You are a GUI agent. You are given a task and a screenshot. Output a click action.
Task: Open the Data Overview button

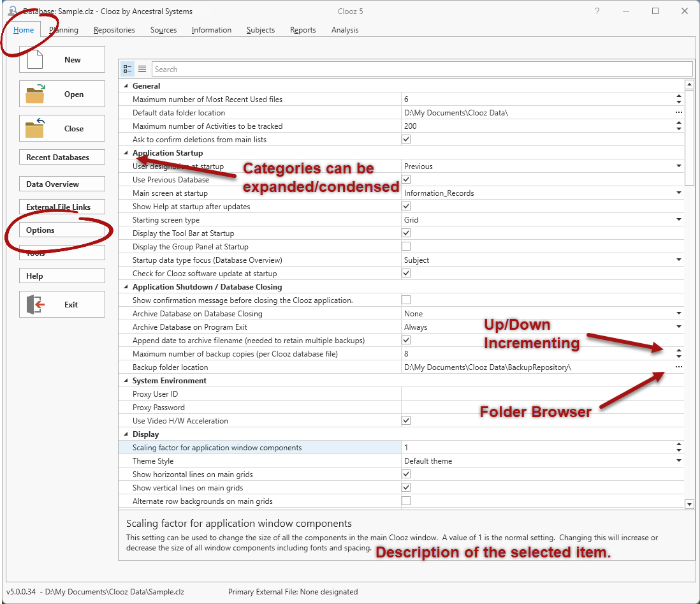tap(62, 184)
